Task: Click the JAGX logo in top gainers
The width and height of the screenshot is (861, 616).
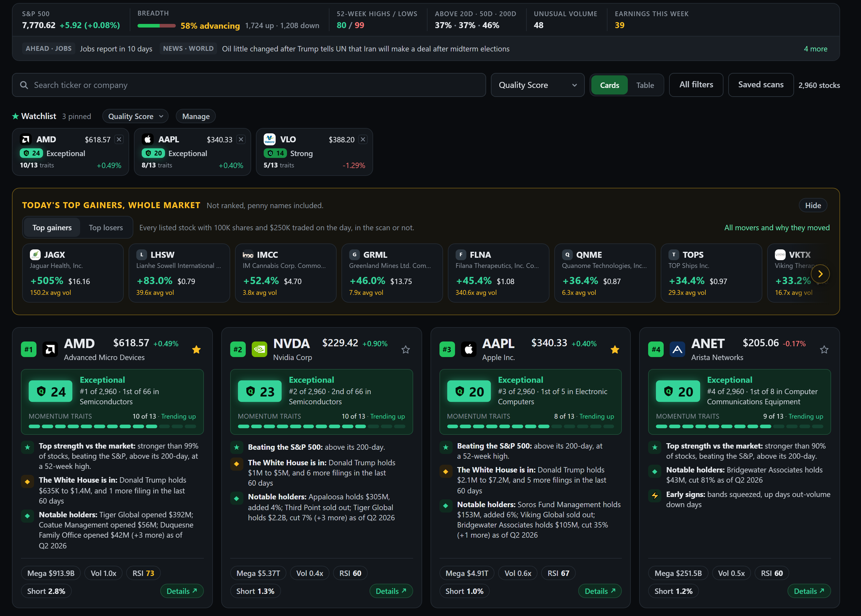Action: pos(35,254)
